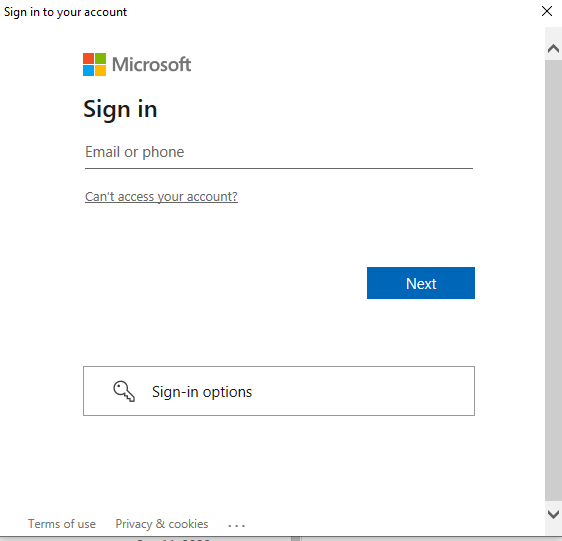
Task: Click the key icon in Sign-in options
Action: pyautogui.click(x=124, y=391)
